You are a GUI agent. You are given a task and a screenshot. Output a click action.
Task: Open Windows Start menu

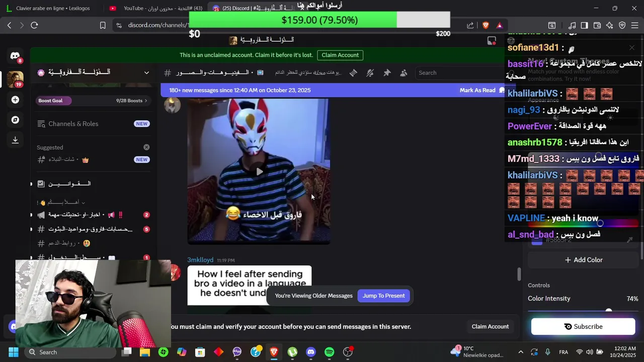[14, 352]
